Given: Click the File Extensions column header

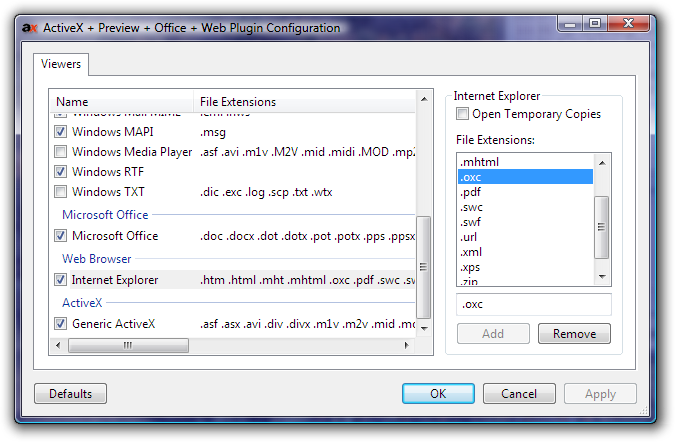Looking at the screenshot, I should 300,102.
